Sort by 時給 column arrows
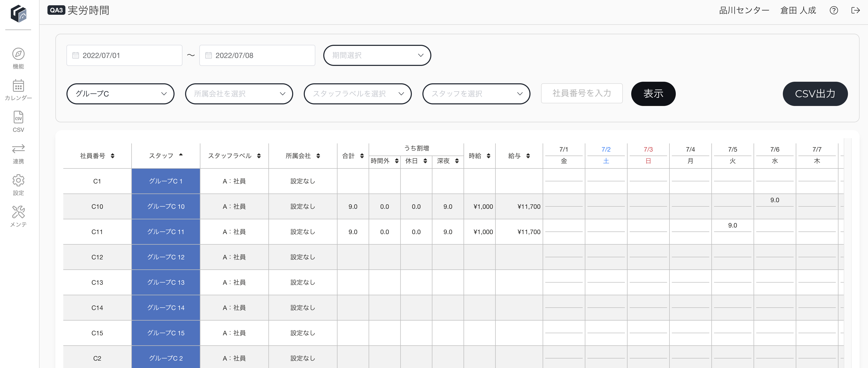868x368 pixels. pyautogui.click(x=488, y=156)
